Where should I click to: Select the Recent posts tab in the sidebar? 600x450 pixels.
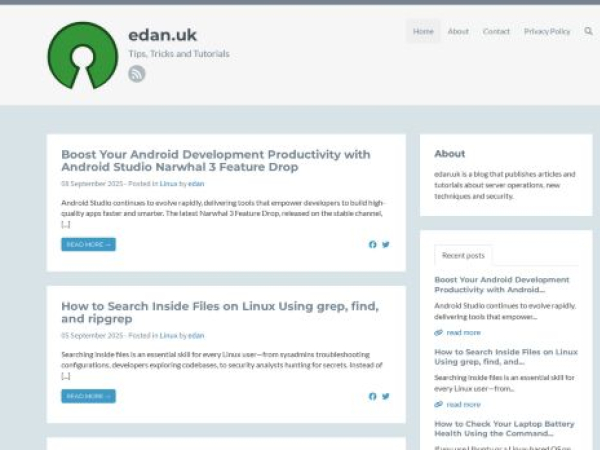[x=463, y=255]
